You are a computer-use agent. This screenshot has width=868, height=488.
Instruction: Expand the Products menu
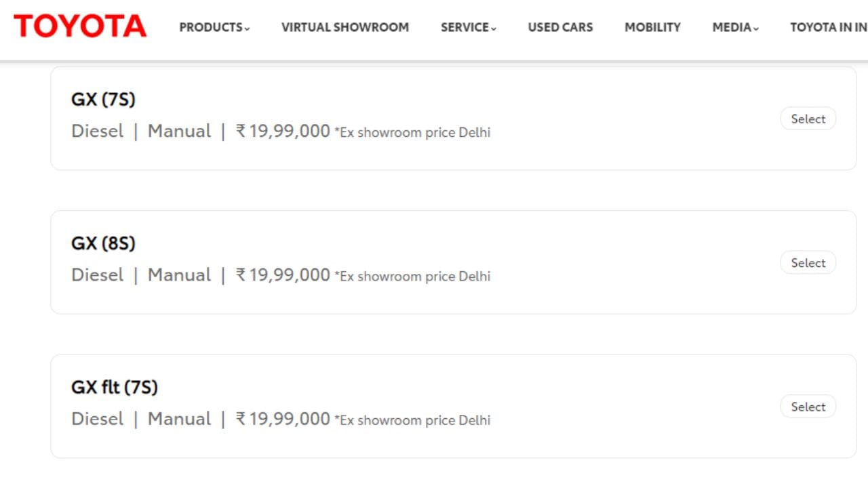point(214,27)
